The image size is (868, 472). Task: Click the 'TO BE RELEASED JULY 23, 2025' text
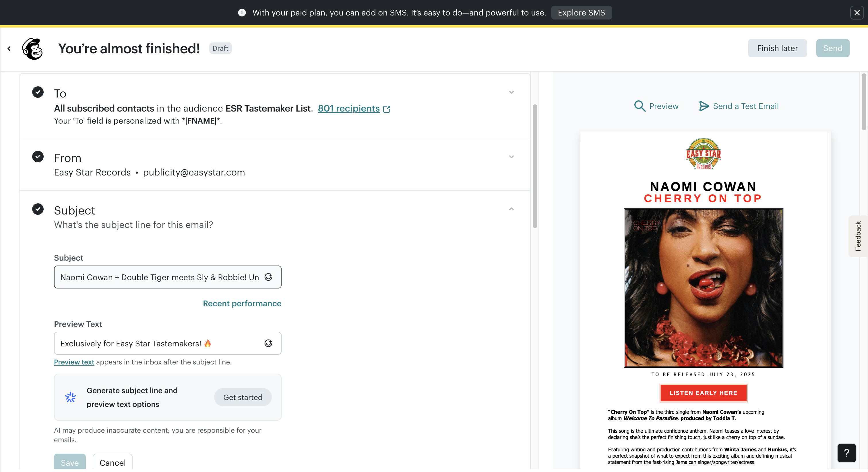coord(703,375)
